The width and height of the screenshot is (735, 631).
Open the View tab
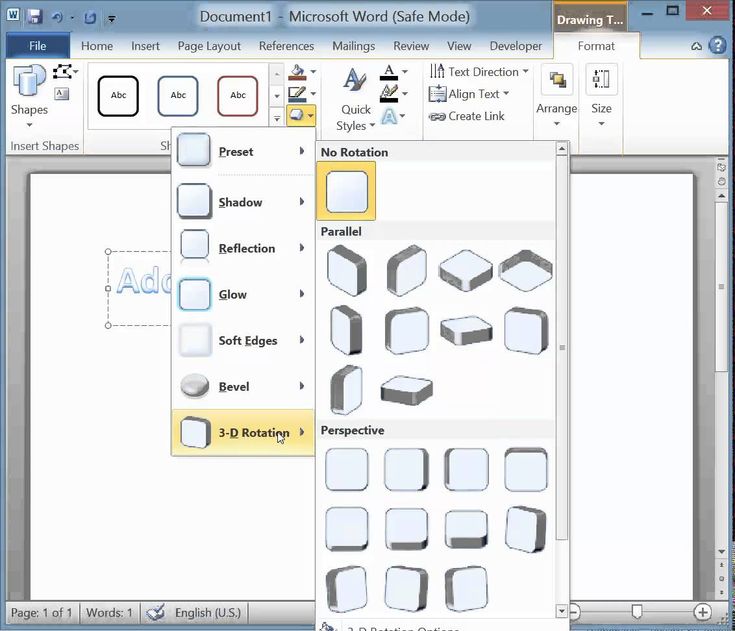(x=459, y=46)
